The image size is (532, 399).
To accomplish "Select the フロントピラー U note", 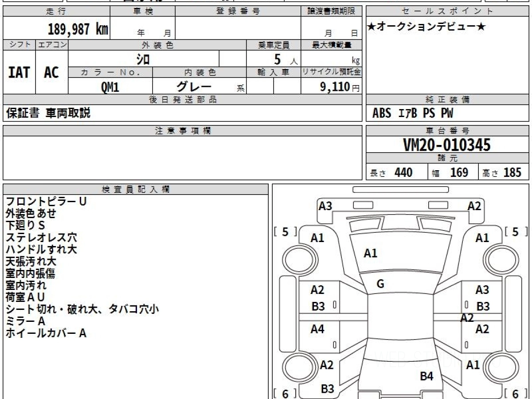I will click(46, 201).
